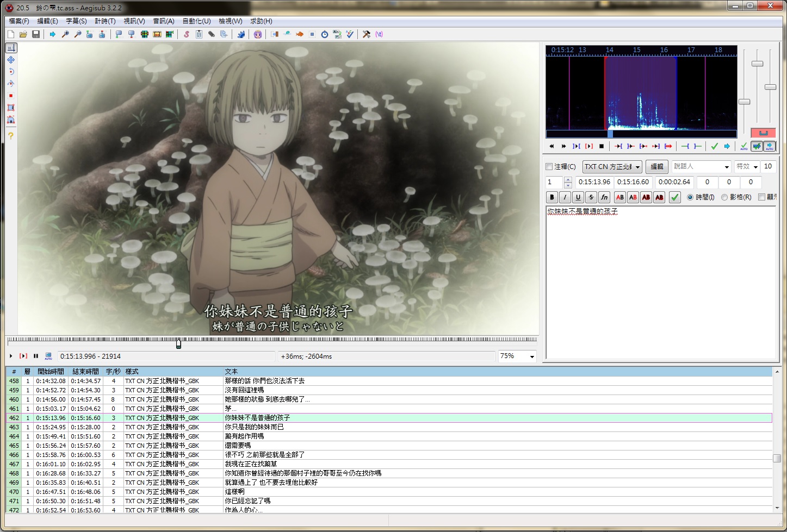Commit line with green check near AB buttons
Screen dimensions: 787x532
pyautogui.click(x=675, y=197)
